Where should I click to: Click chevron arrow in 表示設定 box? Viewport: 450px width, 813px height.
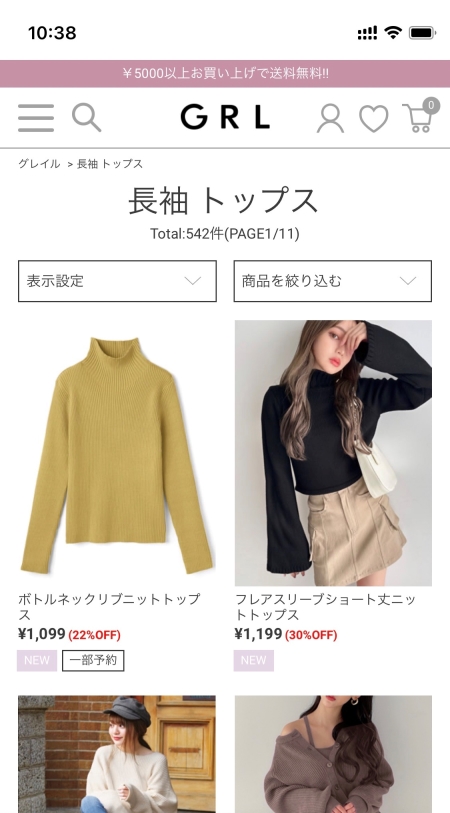coord(193,281)
